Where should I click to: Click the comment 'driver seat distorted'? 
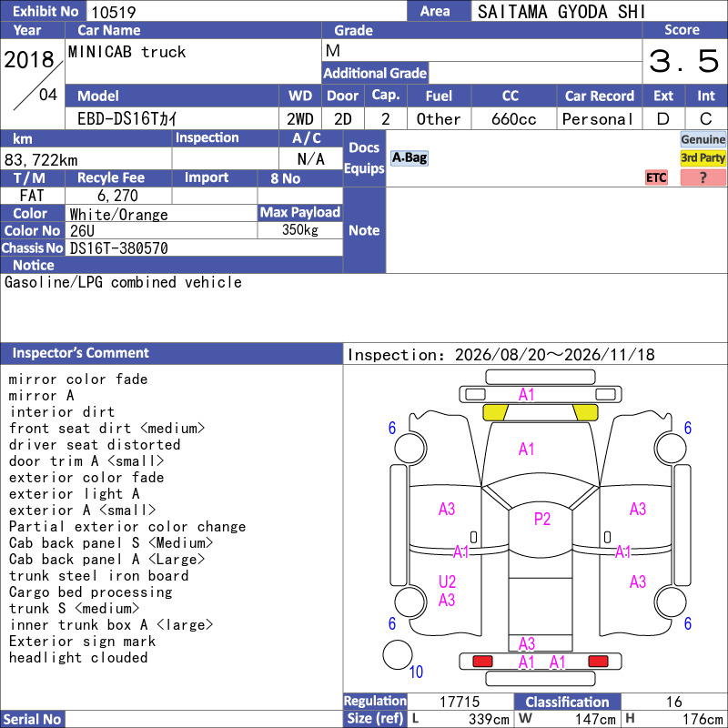coord(95,445)
